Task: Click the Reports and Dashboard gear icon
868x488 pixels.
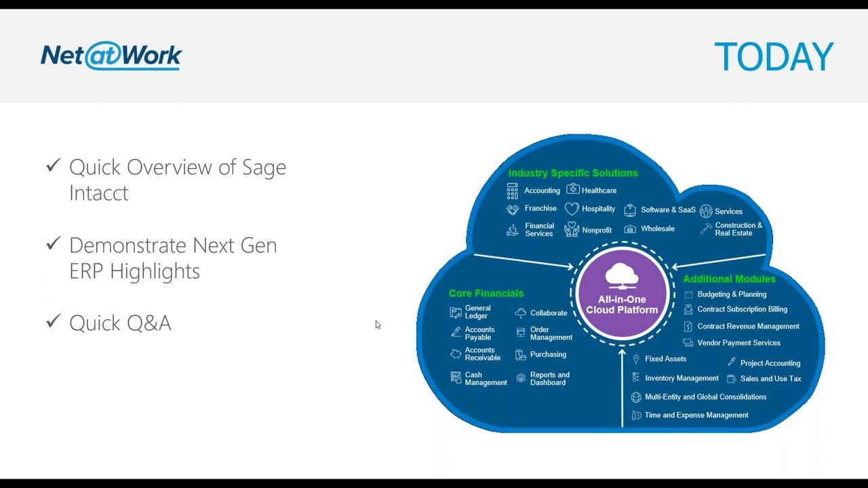Action: coord(521,378)
